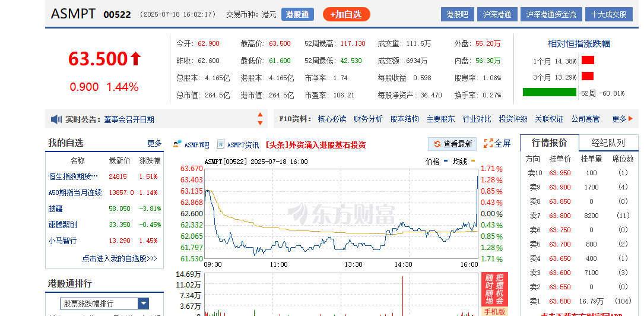Click the speaker icon beside 实时公告
This screenshot has width=644, height=316.
(x=56, y=119)
